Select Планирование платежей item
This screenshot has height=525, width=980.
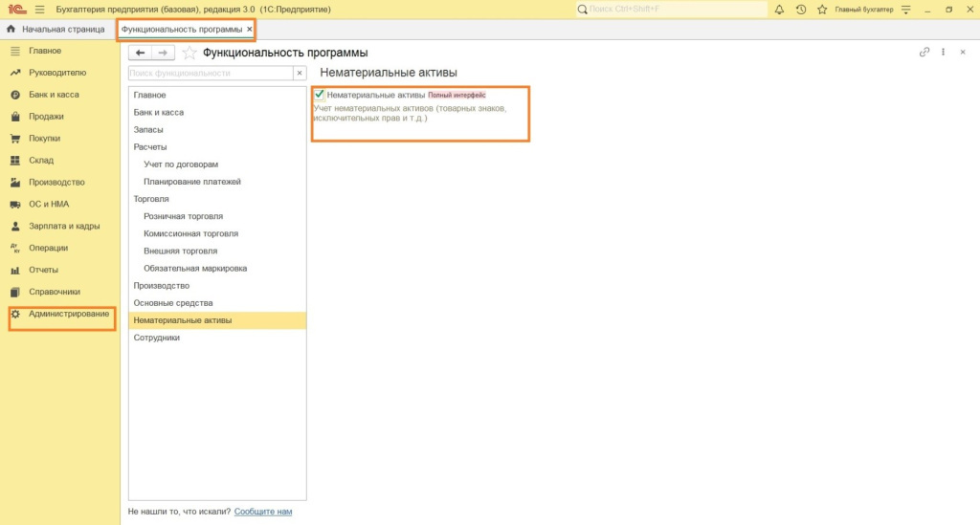click(x=217, y=182)
